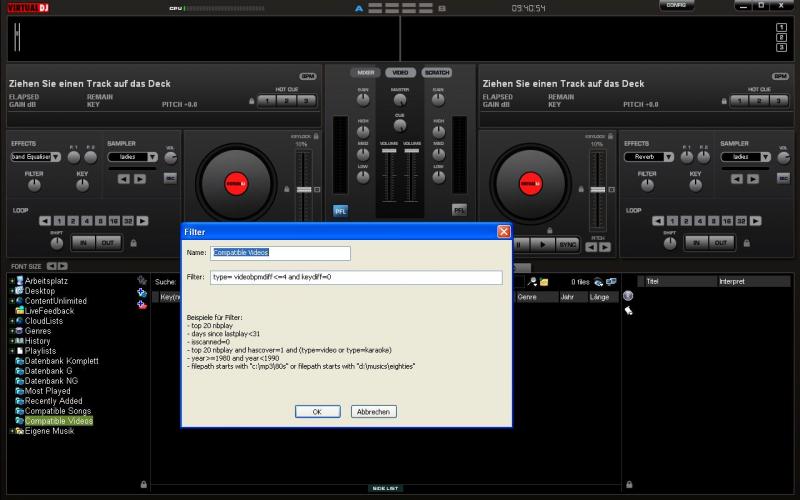Set right deck loop length to 32 beats
The height and width of the screenshot is (500, 800).
(x=741, y=221)
